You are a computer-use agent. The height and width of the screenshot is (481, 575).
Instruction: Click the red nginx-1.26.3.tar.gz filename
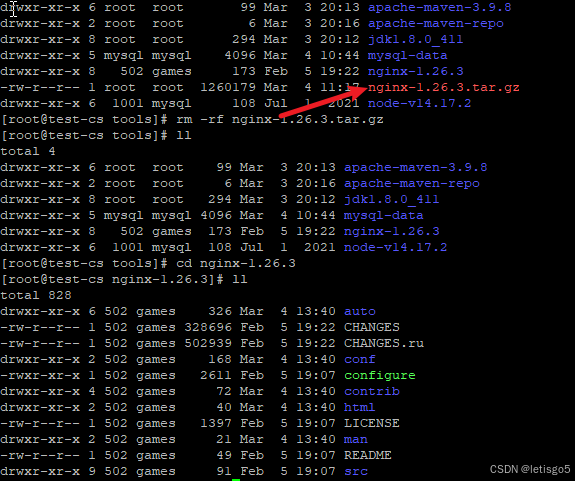pyautogui.click(x=444, y=88)
